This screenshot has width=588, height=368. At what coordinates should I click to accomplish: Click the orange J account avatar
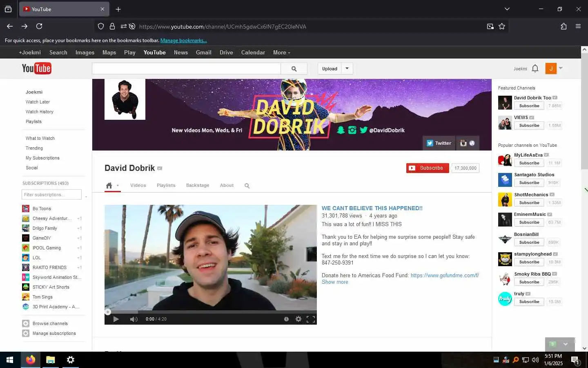[x=551, y=68]
